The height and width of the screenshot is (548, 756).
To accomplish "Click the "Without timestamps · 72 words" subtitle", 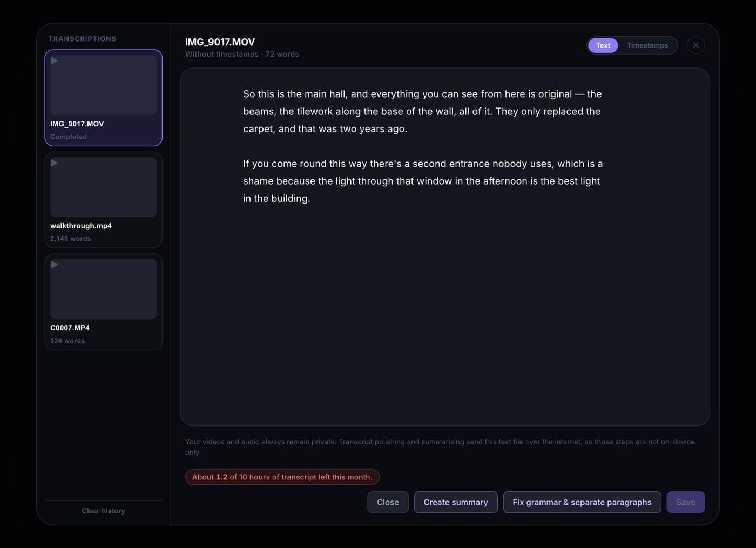I will coord(242,54).
